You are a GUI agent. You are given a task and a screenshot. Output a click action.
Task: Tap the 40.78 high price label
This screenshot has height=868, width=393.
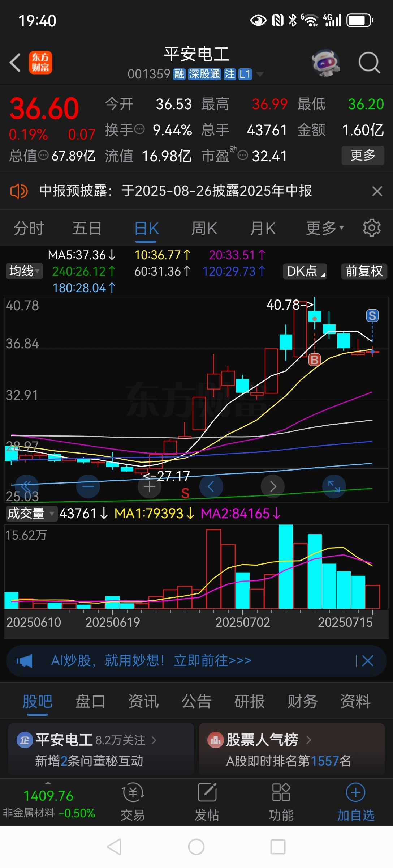(x=290, y=305)
